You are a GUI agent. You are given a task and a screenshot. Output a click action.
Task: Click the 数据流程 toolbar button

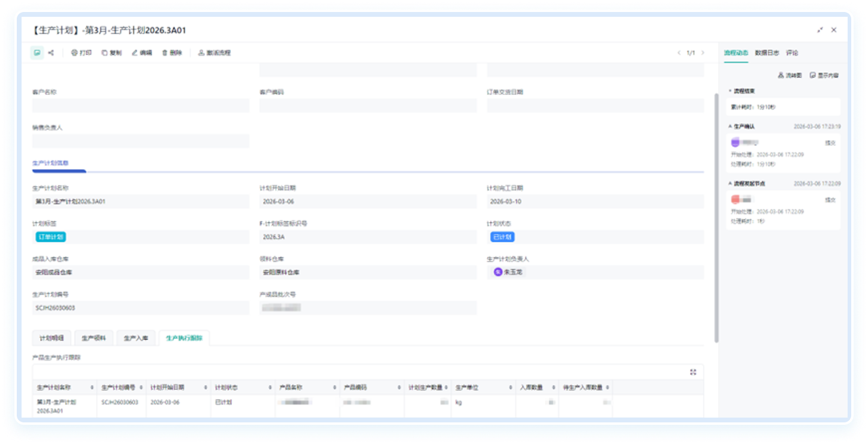click(214, 53)
